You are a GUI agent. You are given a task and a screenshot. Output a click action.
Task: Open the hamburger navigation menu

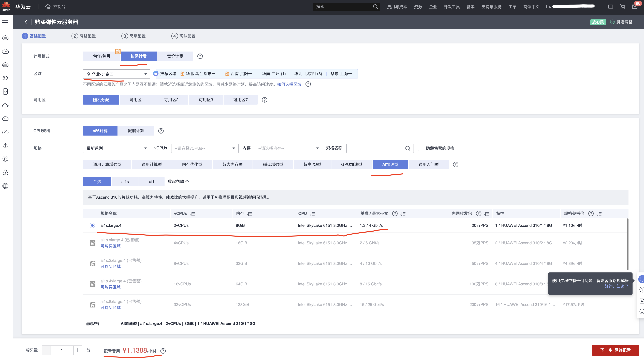click(x=5, y=22)
